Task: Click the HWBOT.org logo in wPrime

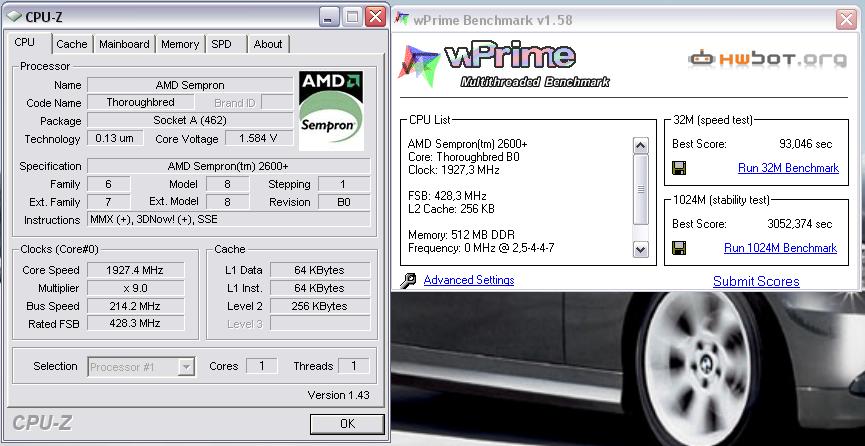Action: 767,58
